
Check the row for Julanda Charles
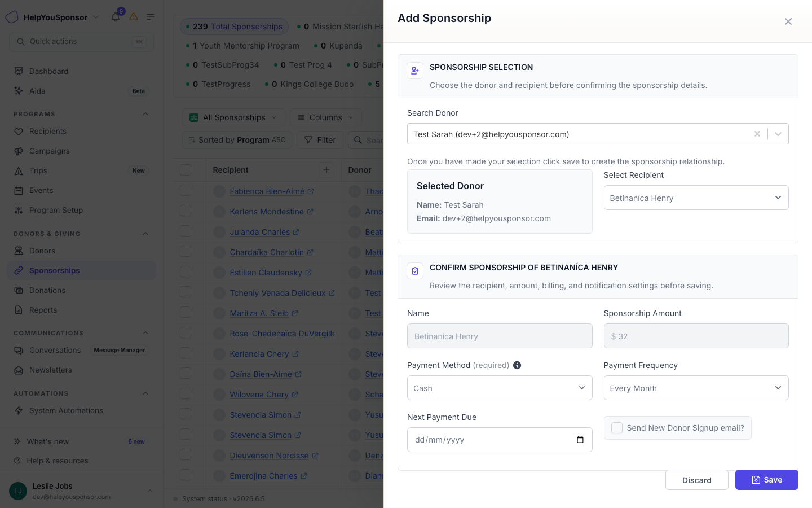(186, 231)
